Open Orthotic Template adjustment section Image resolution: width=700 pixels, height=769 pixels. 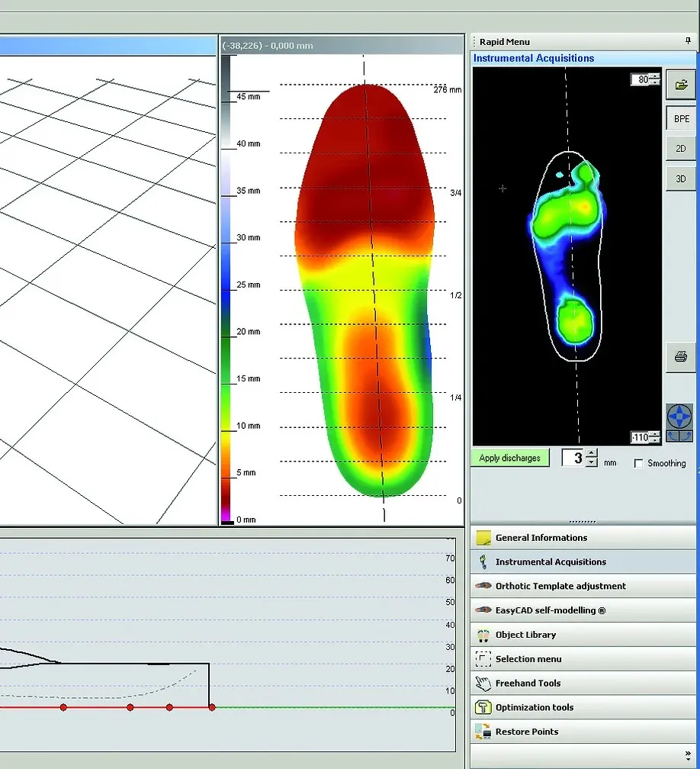(583, 586)
